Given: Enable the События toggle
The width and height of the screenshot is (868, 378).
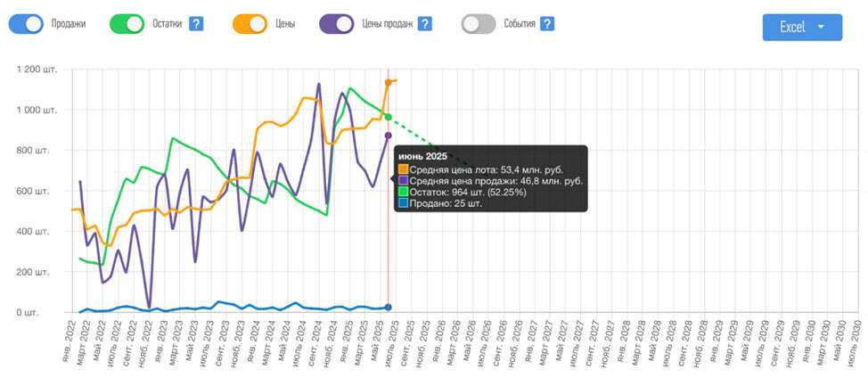Looking at the screenshot, I should click(x=479, y=24).
